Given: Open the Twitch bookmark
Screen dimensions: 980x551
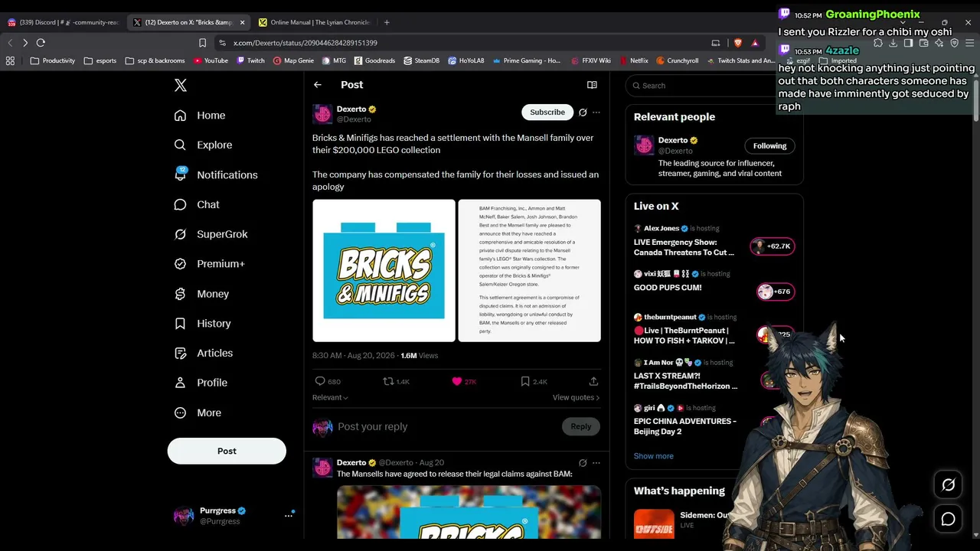Looking at the screenshot, I should [250, 60].
